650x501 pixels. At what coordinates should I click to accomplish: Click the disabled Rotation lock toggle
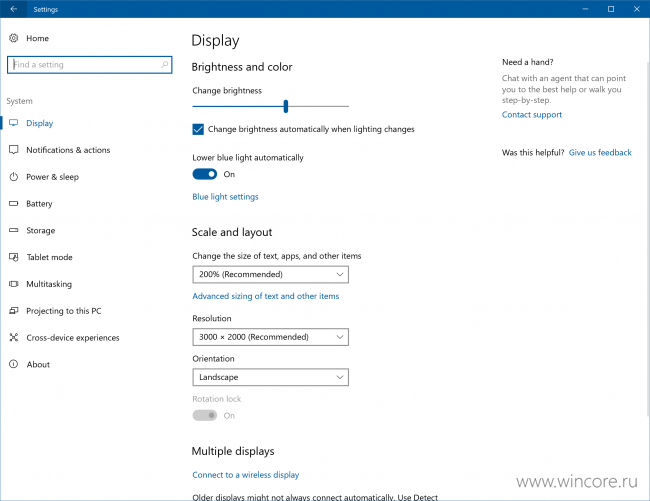pyautogui.click(x=205, y=415)
